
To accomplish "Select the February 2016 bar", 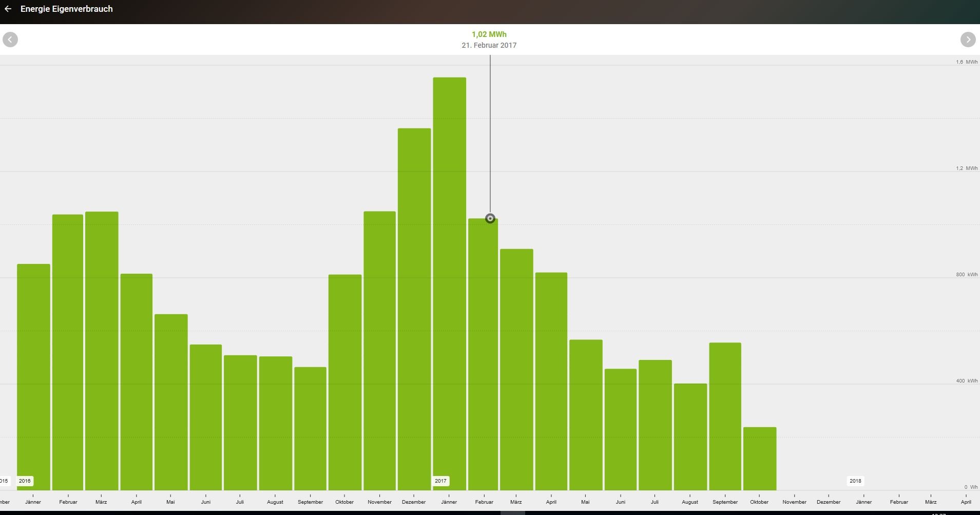I will [x=68, y=353].
